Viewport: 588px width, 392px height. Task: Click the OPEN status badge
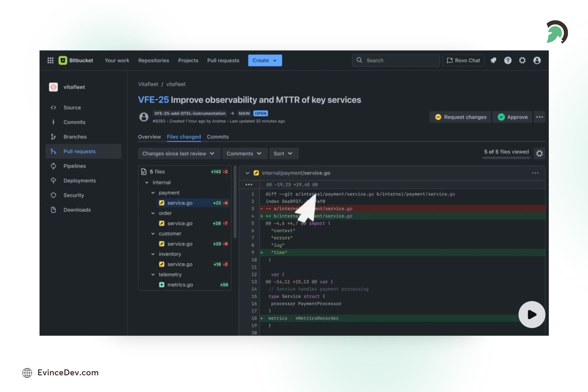(x=260, y=113)
